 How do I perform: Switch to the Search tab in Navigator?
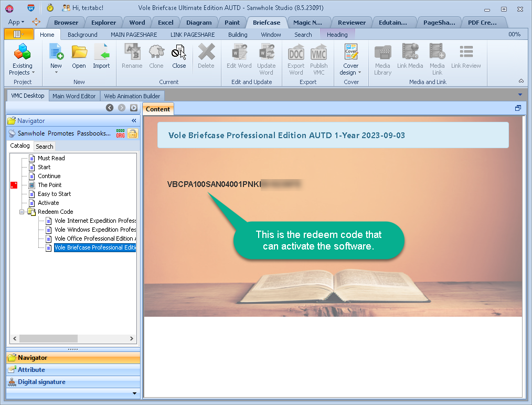(x=45, y=147)
